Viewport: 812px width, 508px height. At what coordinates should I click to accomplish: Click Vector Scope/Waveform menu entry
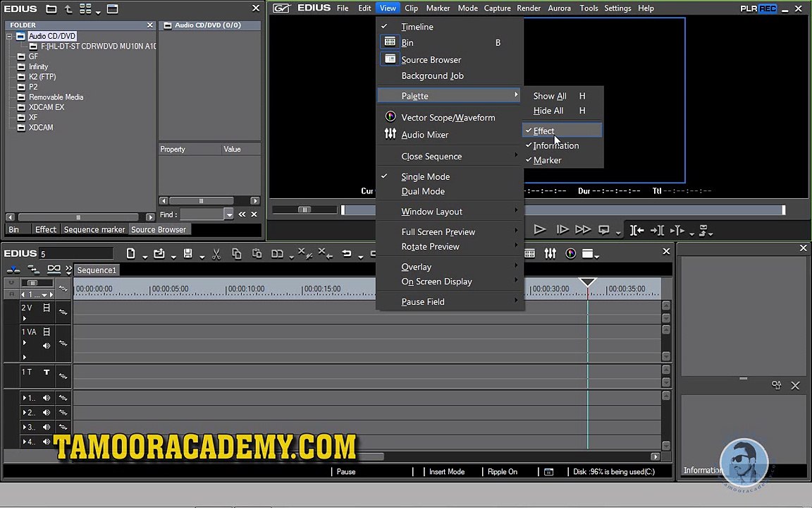(x=450, y=118)
